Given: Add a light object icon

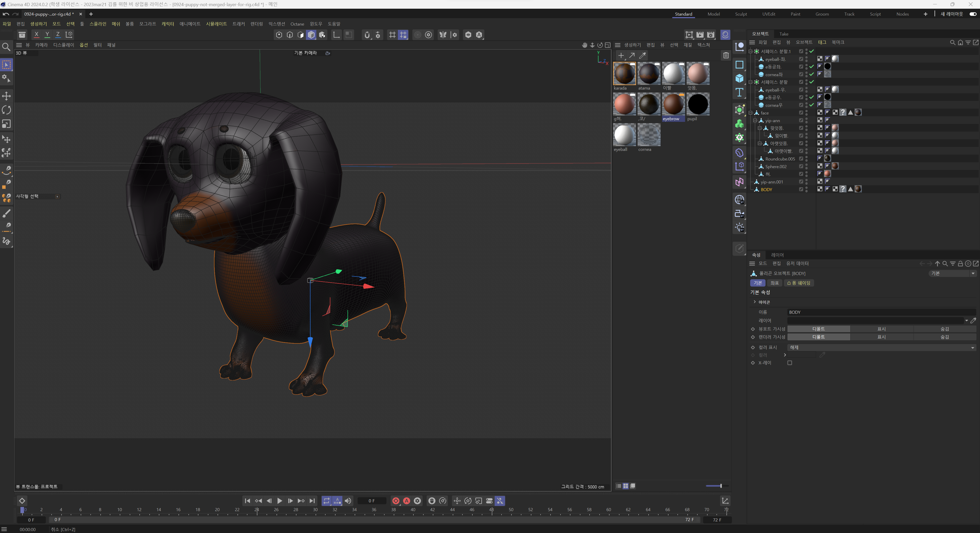Looking at the screenshot, I should click(739, 228).
